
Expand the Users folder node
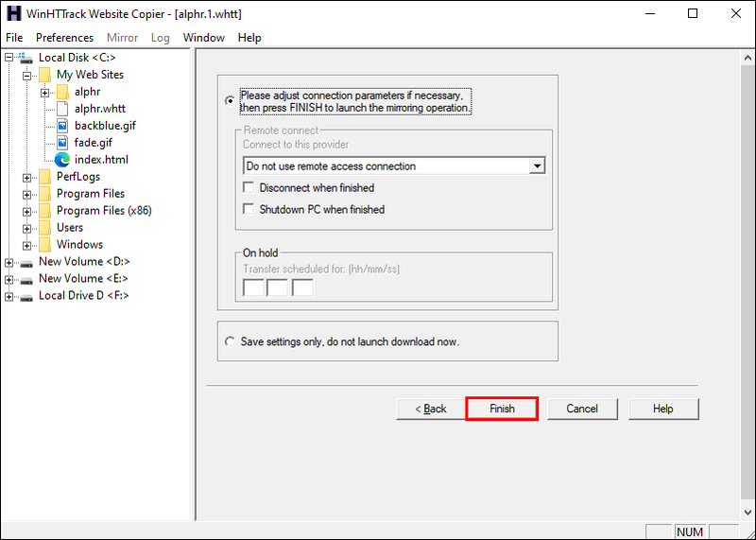pos(27,228)
